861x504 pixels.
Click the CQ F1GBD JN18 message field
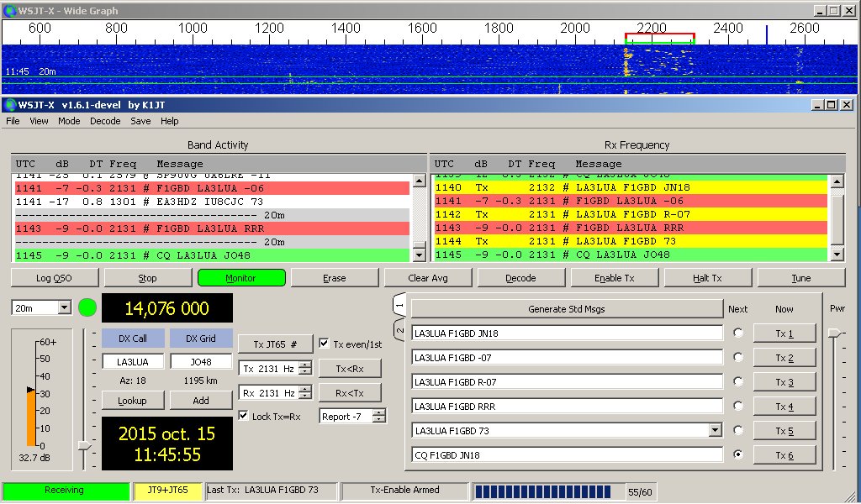(567, 454)
